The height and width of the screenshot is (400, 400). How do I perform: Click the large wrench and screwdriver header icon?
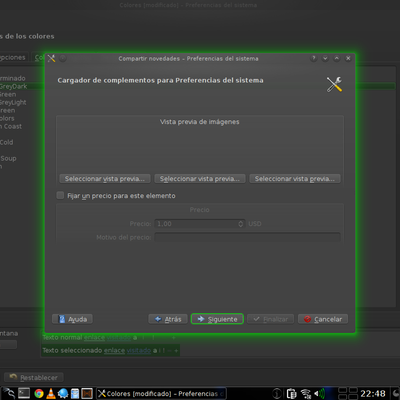334,84
